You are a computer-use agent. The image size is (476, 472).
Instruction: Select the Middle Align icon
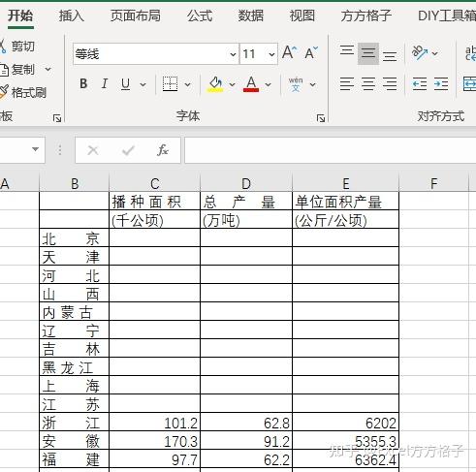[368, 53]
